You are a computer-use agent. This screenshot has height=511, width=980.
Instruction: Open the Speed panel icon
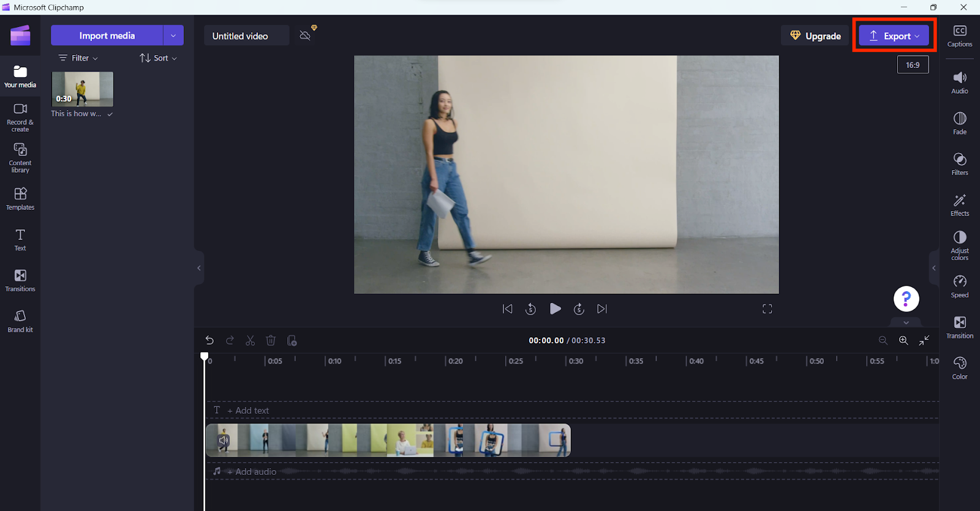(959, 286)
